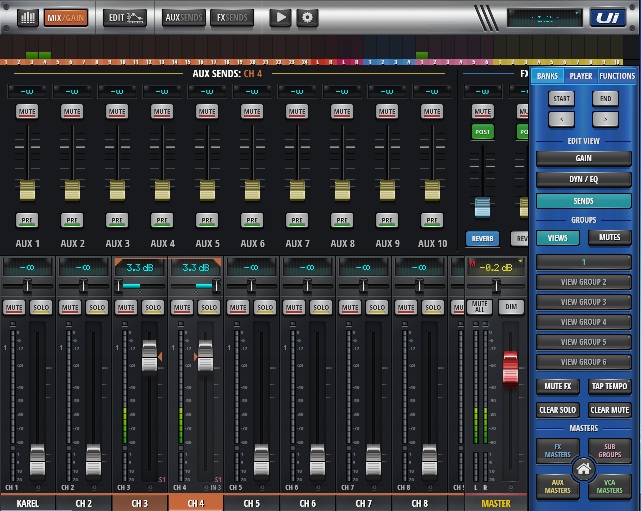Jump to previous bank with left arrow

562,118
